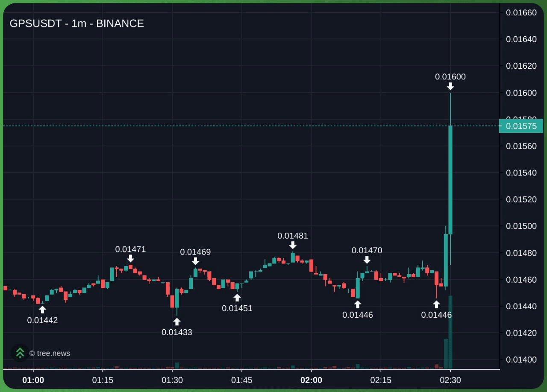
Task: Click the down arrow under the 0.01470 label
Action: (x=367, y=260)
